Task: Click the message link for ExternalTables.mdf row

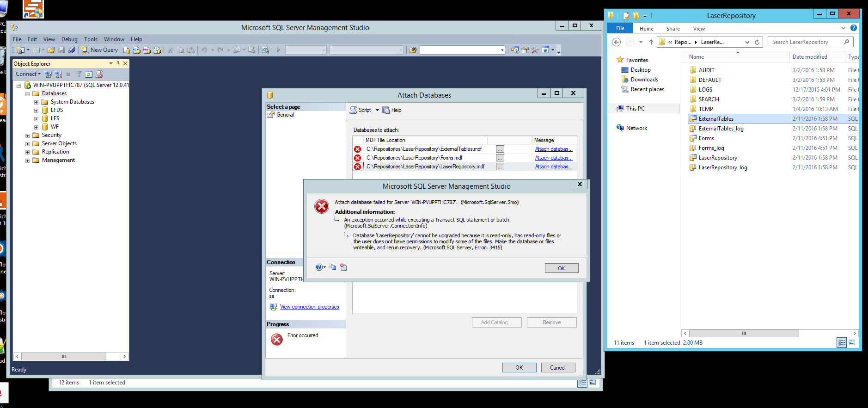Action: (554, 149)
